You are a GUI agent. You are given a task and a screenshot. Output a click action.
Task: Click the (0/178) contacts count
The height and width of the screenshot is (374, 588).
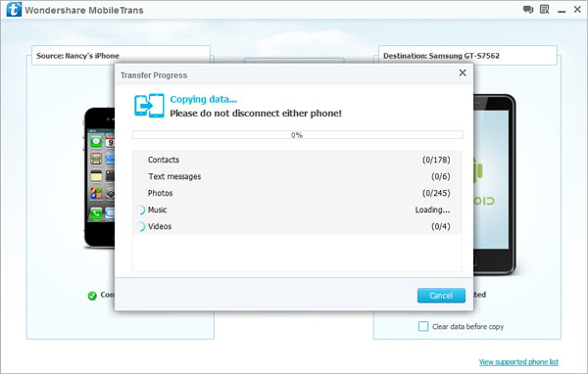coord(436,160)
